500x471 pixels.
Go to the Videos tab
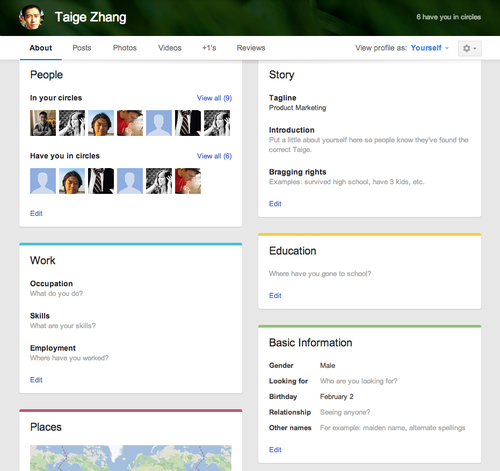click(x=170, y=48)
